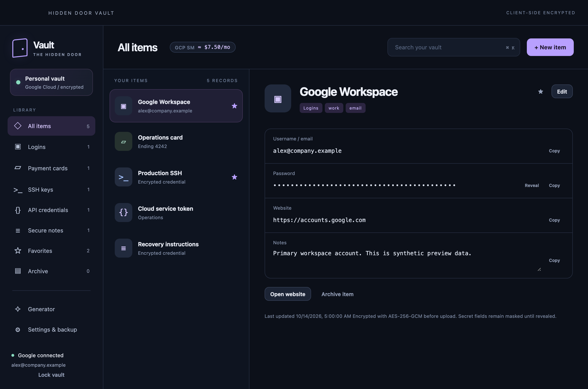The width and height of the screenshot is (588, 389).
Task: Create a new item
Action: 550,47
